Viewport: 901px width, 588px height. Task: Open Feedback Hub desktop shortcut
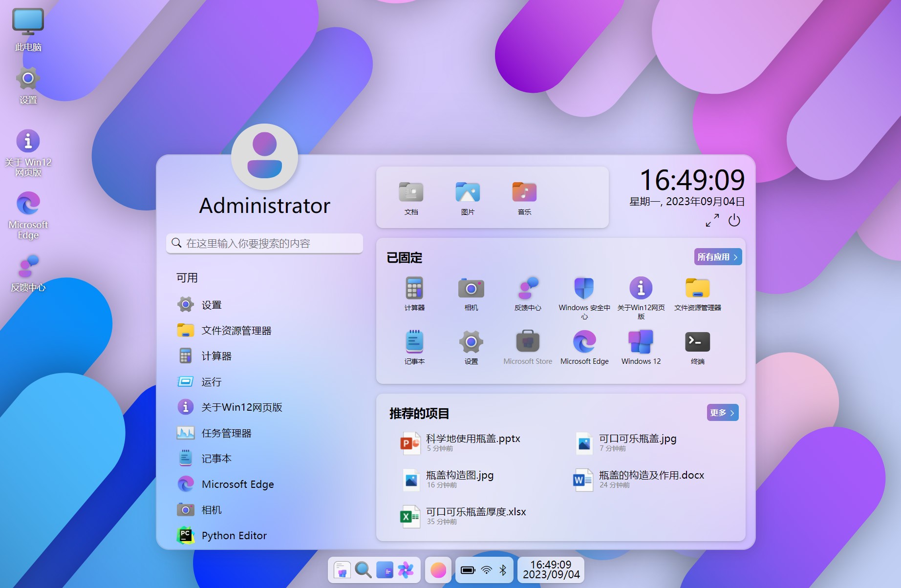pos(28,273)
